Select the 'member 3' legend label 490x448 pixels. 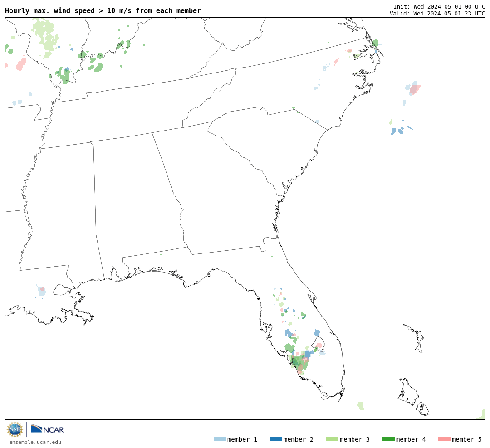(x=355, y=439)
